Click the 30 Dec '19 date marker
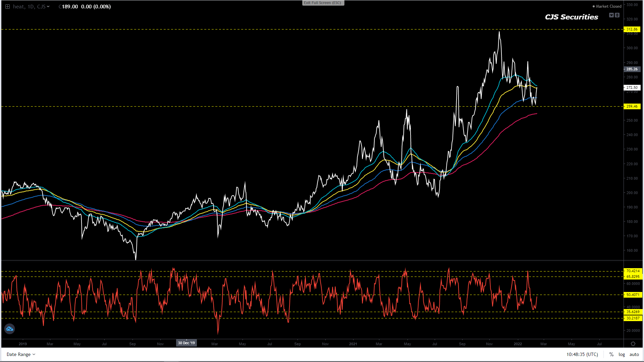 pos(186,343)
